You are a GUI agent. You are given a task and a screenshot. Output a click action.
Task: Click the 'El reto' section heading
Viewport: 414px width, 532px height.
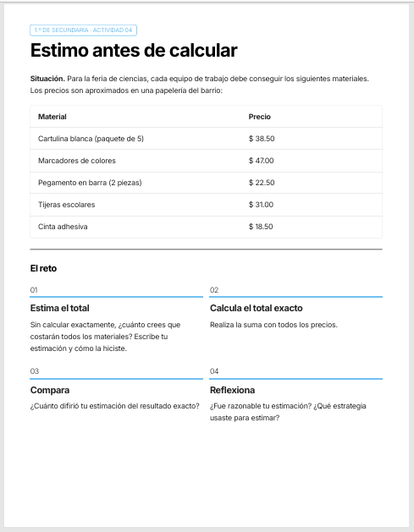(43, 268)
